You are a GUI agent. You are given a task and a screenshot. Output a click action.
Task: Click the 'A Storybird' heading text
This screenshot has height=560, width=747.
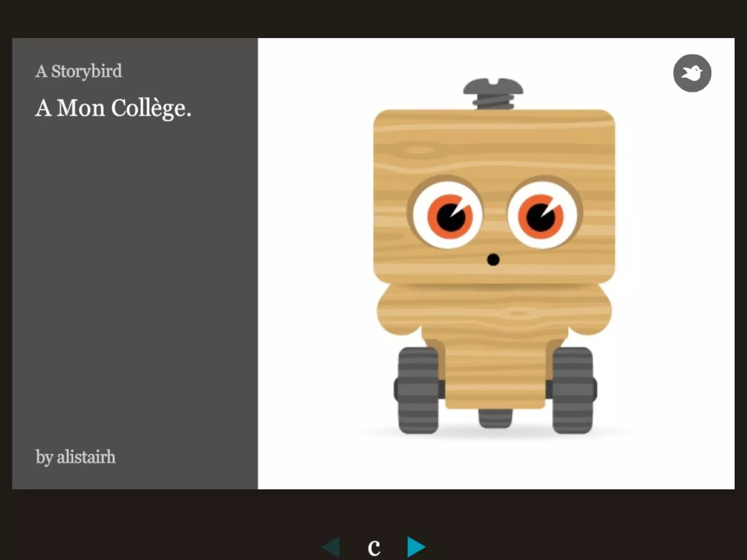79,71
